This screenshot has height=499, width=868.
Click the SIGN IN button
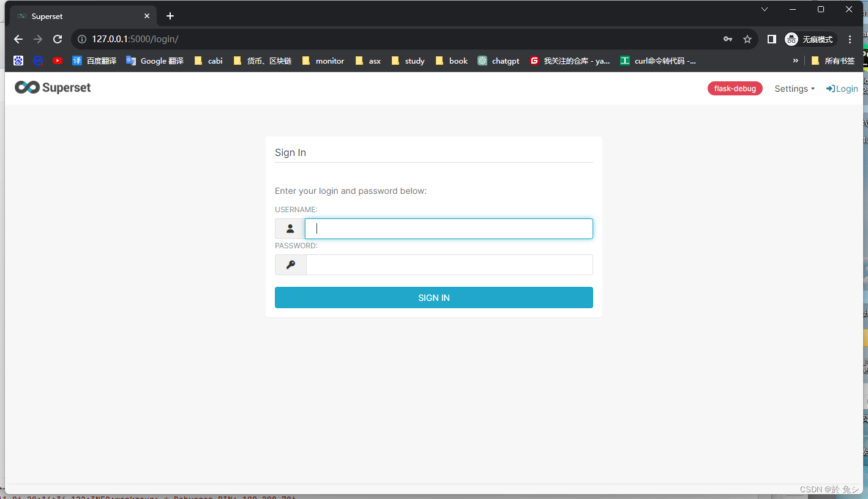[x=434, y=298]
